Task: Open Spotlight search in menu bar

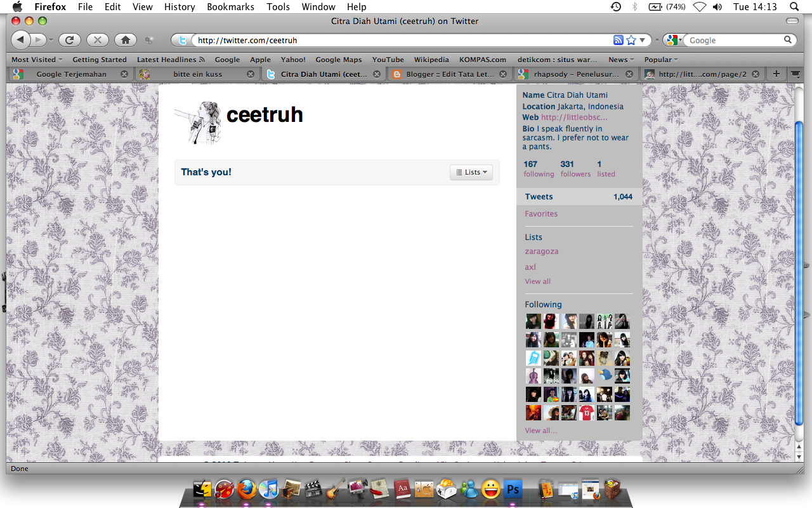Action: click(794, 7)
